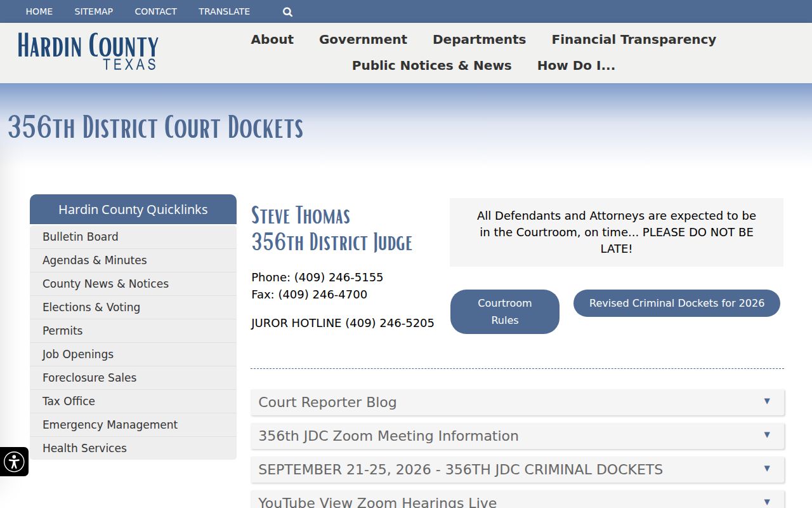Expand the Court Reporter Blog section
Image resolution: width=812 pixels, height=508 pixels.
point(518,402)
